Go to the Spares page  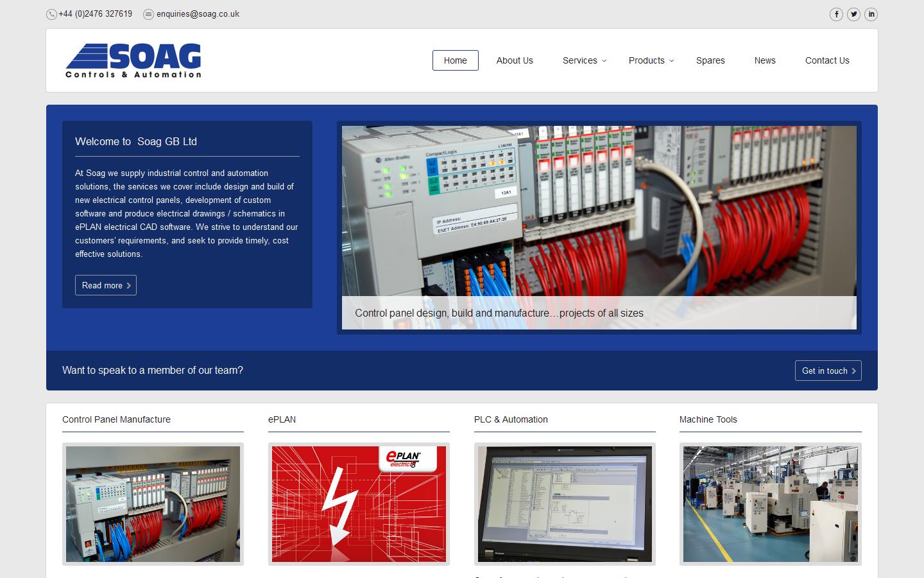click(710, 60)
